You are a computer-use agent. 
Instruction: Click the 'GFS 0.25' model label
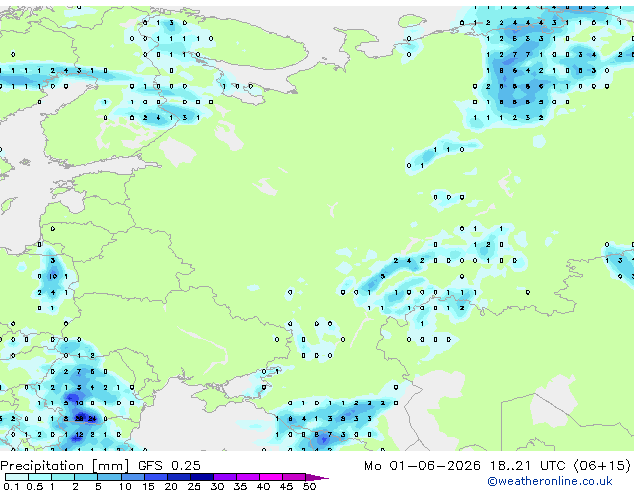click(169, 466)
